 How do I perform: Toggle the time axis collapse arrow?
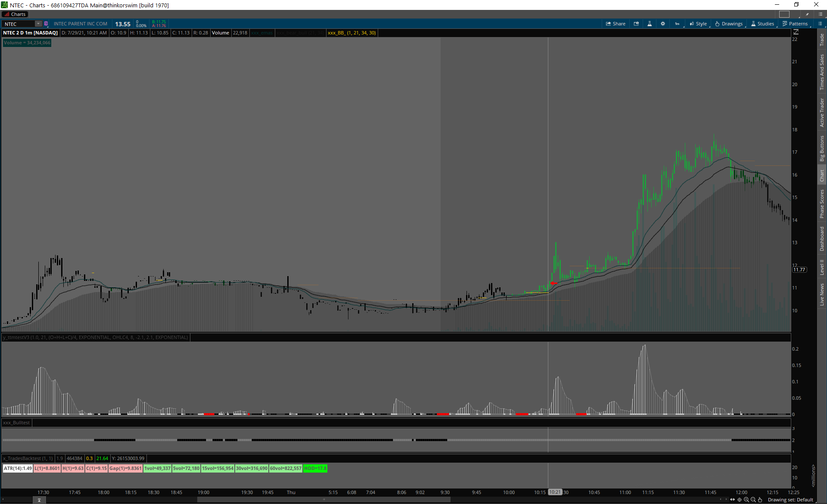(39, 500)
